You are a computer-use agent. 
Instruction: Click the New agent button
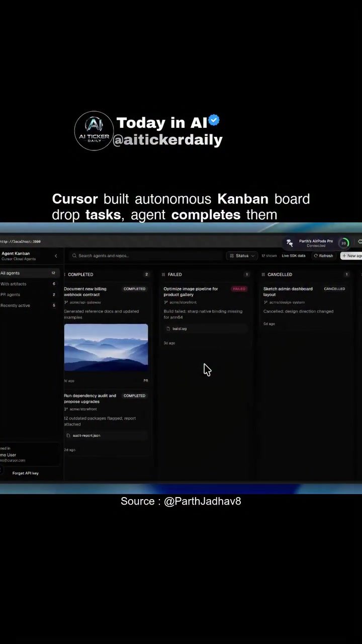(351, 256)
